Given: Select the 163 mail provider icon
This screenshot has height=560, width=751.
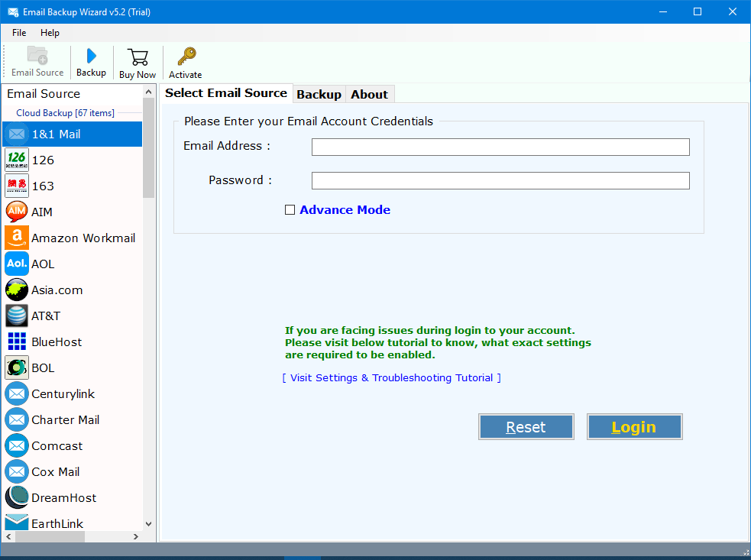Looking at the screenshot, I should tap(17, 186).
